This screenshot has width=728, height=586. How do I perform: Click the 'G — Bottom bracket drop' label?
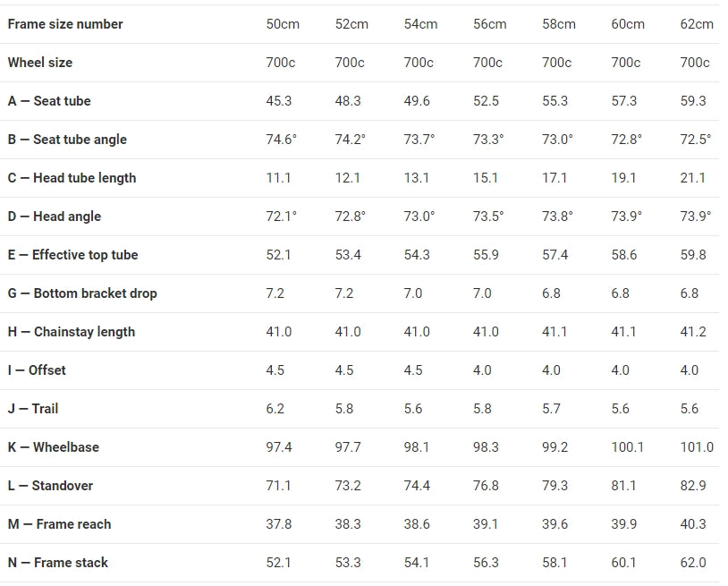click(82, 293)
